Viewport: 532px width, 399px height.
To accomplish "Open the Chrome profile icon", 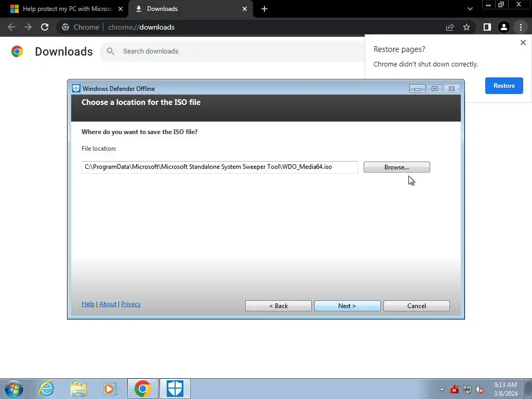I will point(504,27).
